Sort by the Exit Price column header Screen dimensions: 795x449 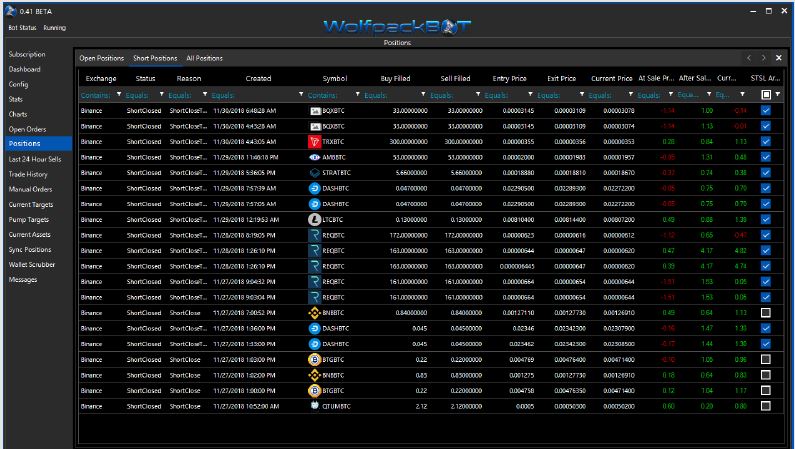[x=561, y=79]
